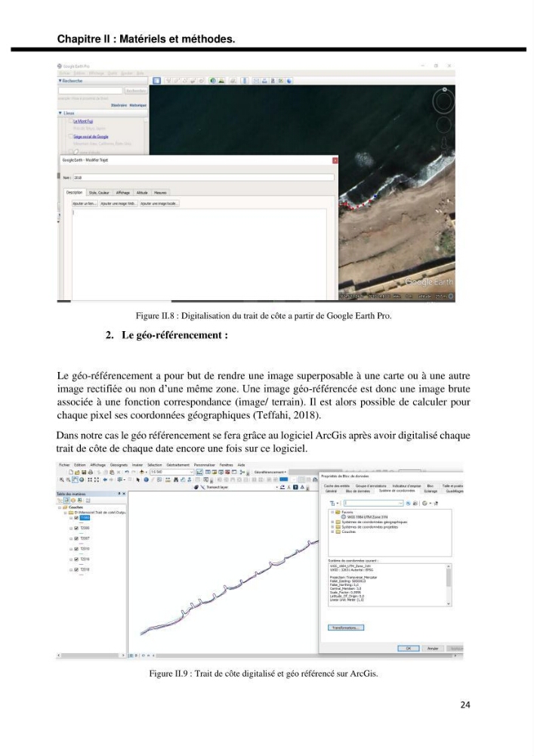The image size is (534, 756).
Task: Click Ajouter un lien button
Action: (x=85, y=203)
